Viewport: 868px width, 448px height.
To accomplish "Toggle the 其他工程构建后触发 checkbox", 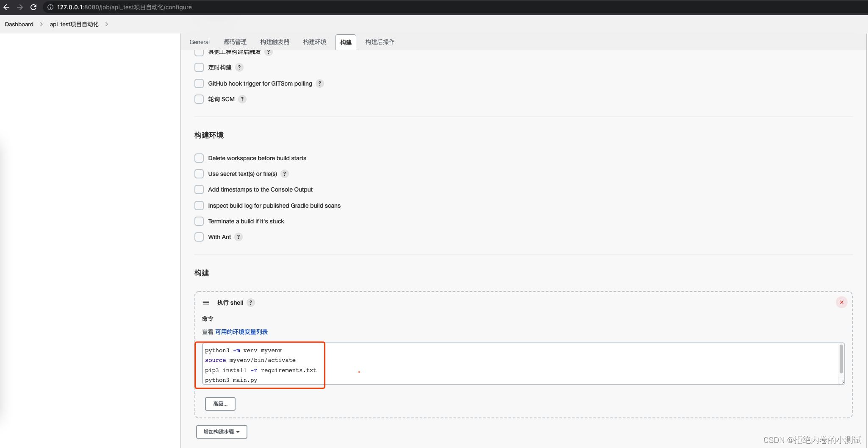I will [x=199, y=53].
